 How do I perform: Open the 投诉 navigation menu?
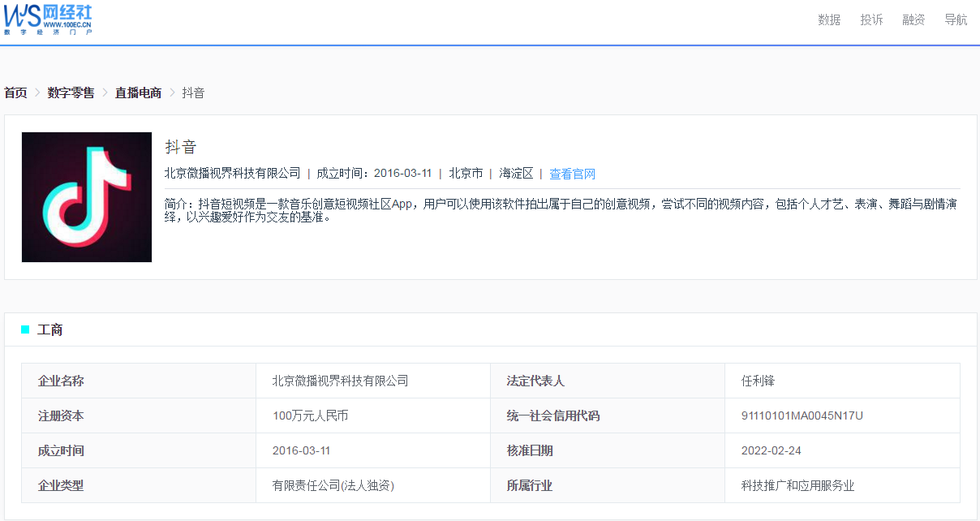[x=871, y=19]
